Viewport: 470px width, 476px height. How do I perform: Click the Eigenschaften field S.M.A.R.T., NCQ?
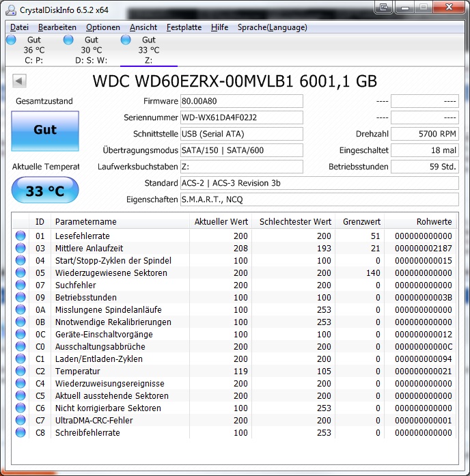coord(320,199)
